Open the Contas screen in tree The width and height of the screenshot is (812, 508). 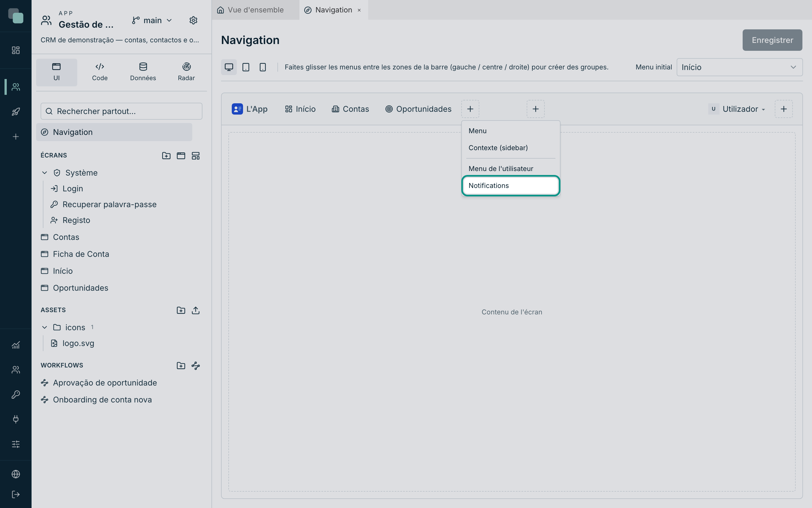tap(60, 237)
